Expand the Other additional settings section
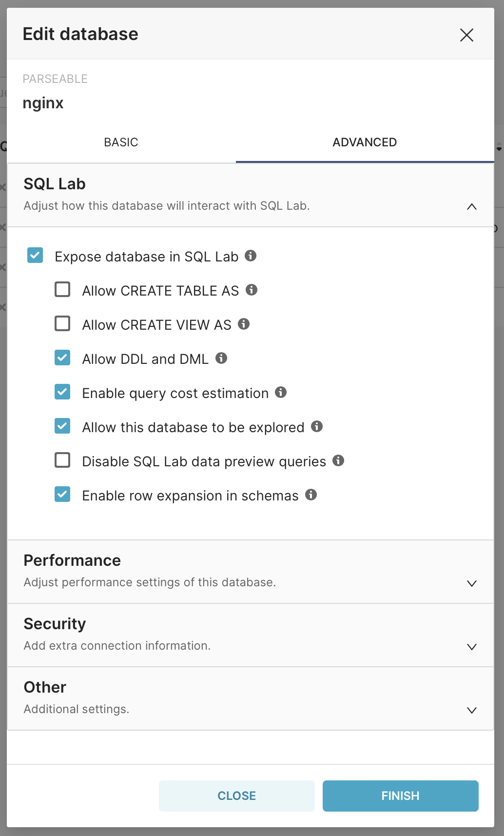504x836 pixels. (x=471, y=710)
